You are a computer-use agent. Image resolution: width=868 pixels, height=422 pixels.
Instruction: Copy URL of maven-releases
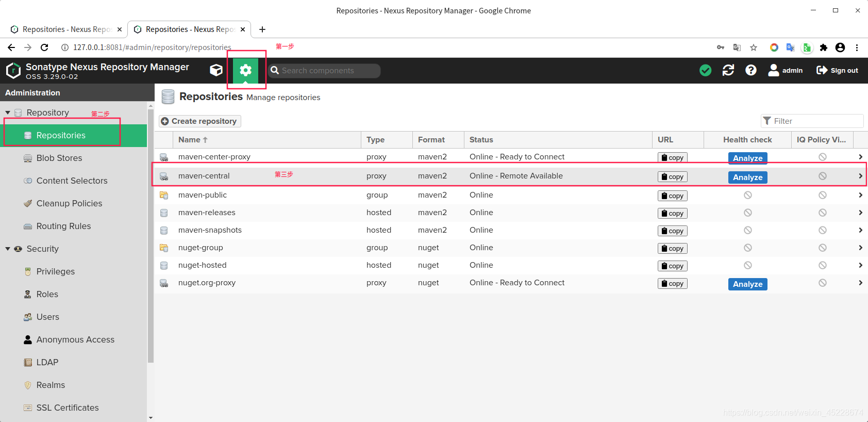[672, 213]
